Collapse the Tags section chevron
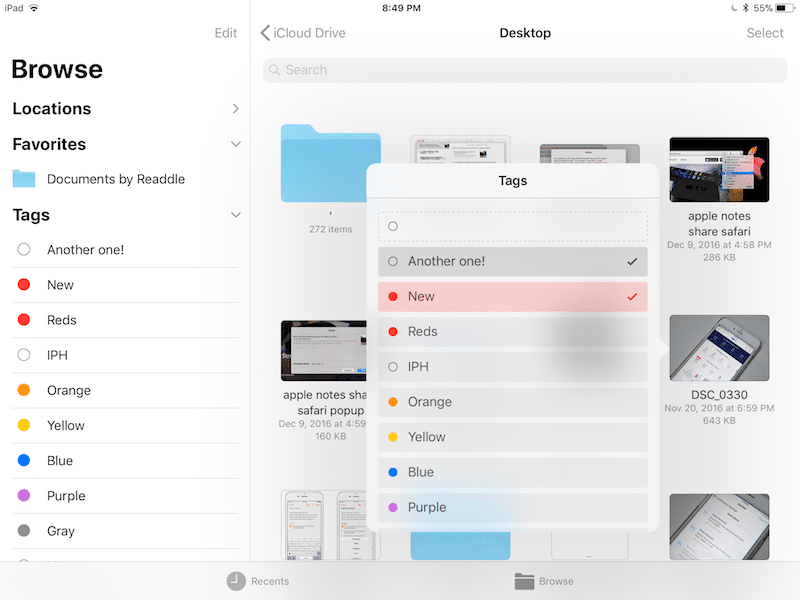Screen dimensions: 800x600 tap(235, 215)
